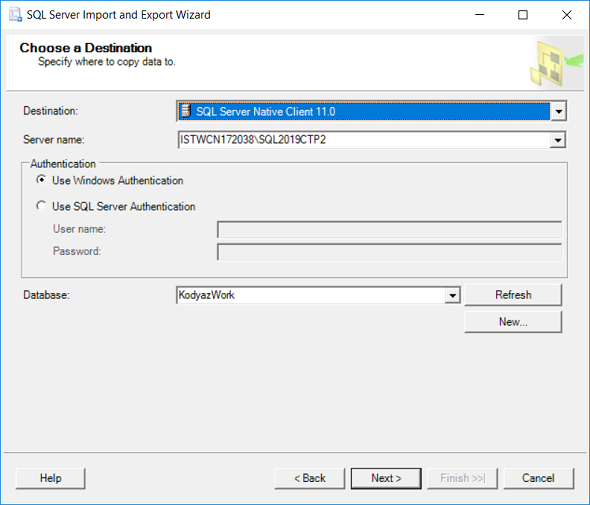Click the "Choose a Destination" heading

86,48
